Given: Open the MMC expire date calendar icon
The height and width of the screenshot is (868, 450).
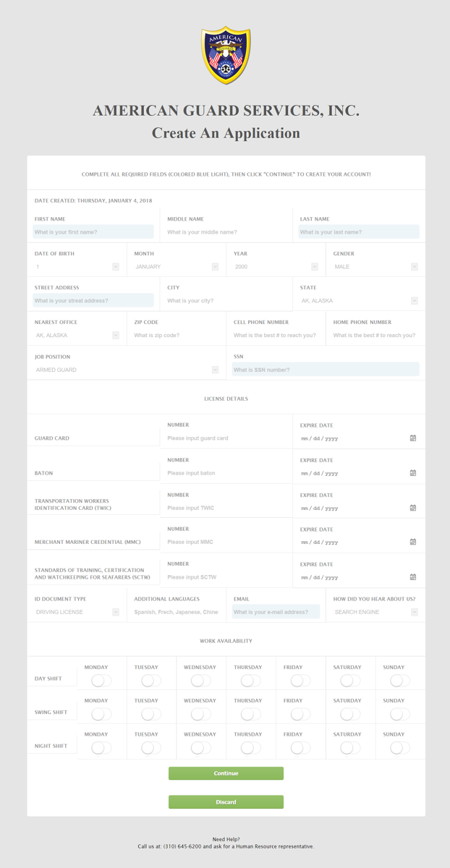Looking at the screenshot, I should pos(413,542).
